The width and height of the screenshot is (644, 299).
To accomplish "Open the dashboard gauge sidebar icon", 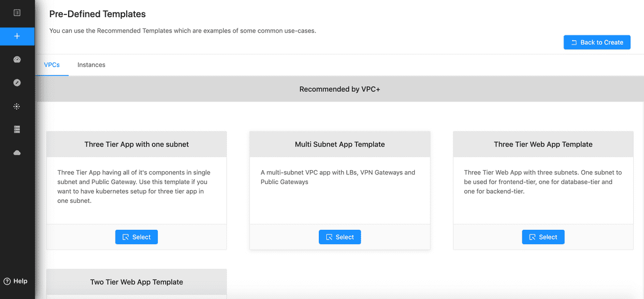I will (17, 60).
